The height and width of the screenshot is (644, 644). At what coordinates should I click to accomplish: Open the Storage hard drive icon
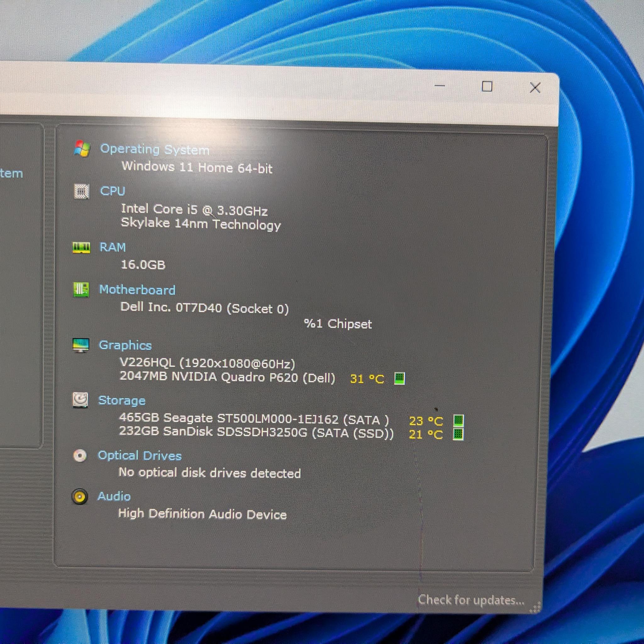[80, 400]
